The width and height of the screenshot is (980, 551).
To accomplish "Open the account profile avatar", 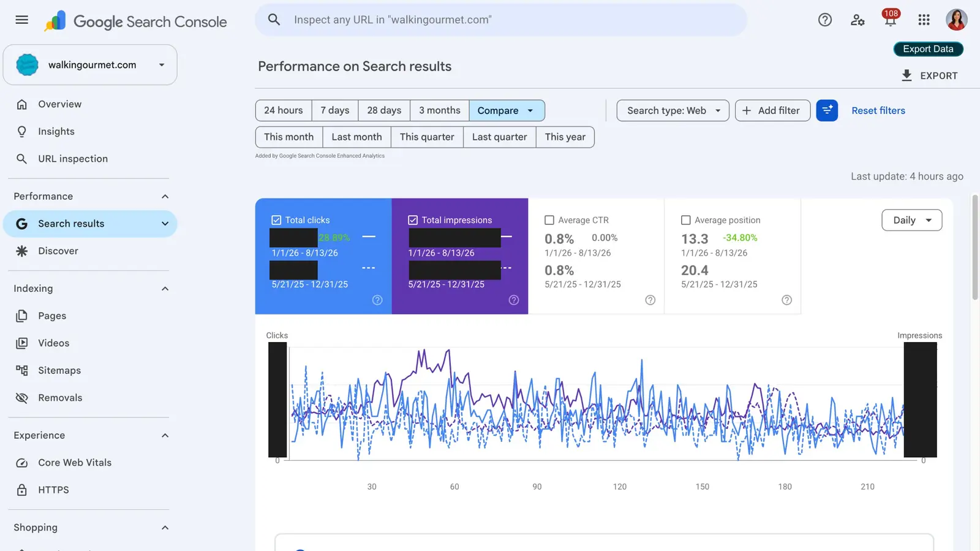I will pos(956,20).
